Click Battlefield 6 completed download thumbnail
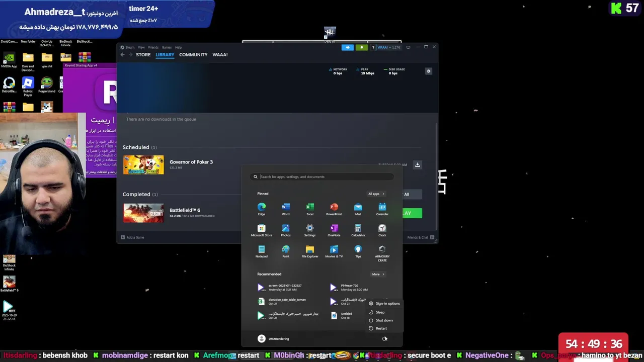644x362 pixels. [x=143, y=213]
